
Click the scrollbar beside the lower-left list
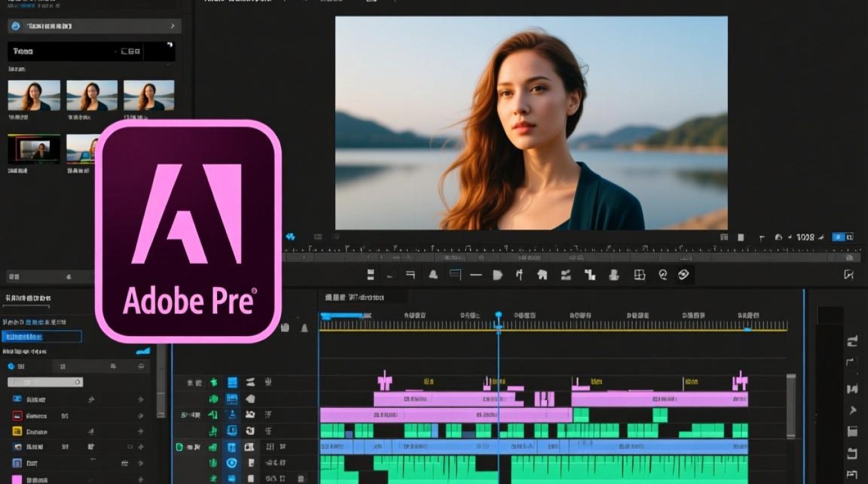pos(161,381)
